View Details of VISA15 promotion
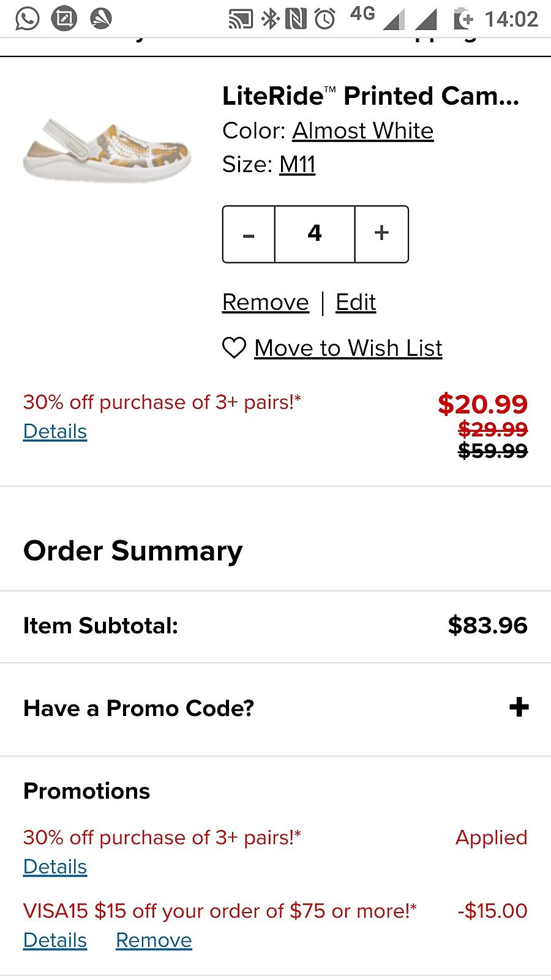This screenshot has height=980, width=551. pos(55,940)
